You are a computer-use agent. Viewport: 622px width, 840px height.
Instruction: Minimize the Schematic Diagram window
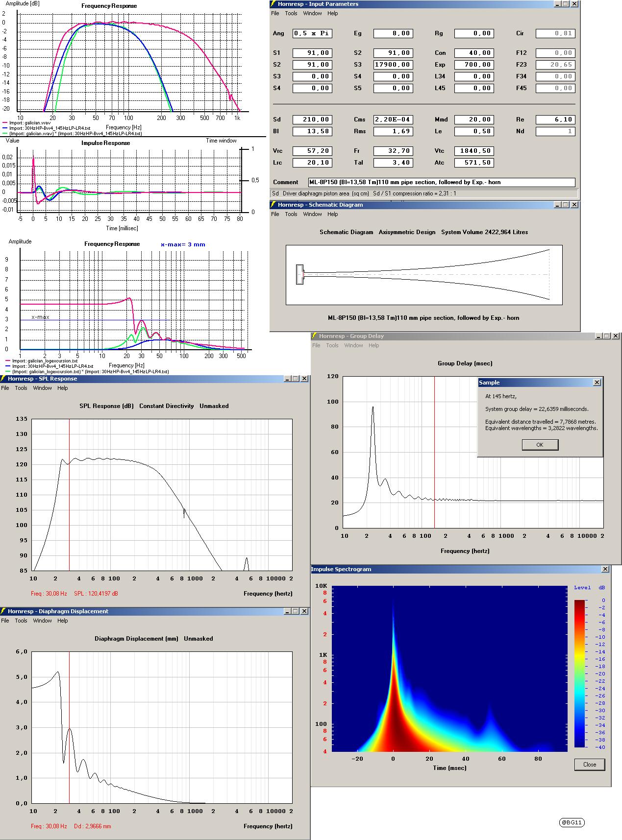tap(558, 205)
